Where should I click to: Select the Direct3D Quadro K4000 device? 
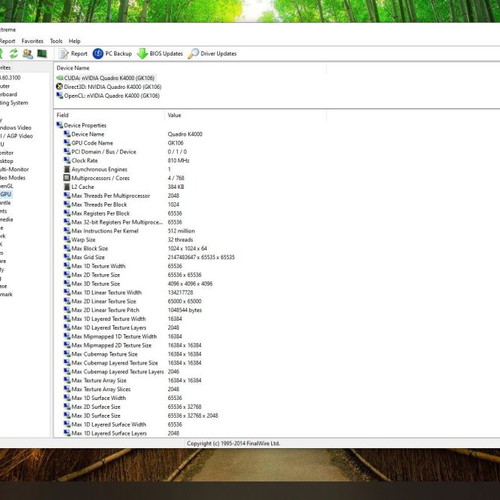click(109, 87)
